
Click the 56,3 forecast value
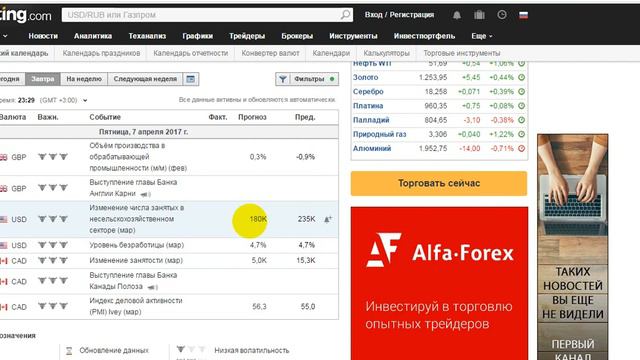click(x=259, y=307)
